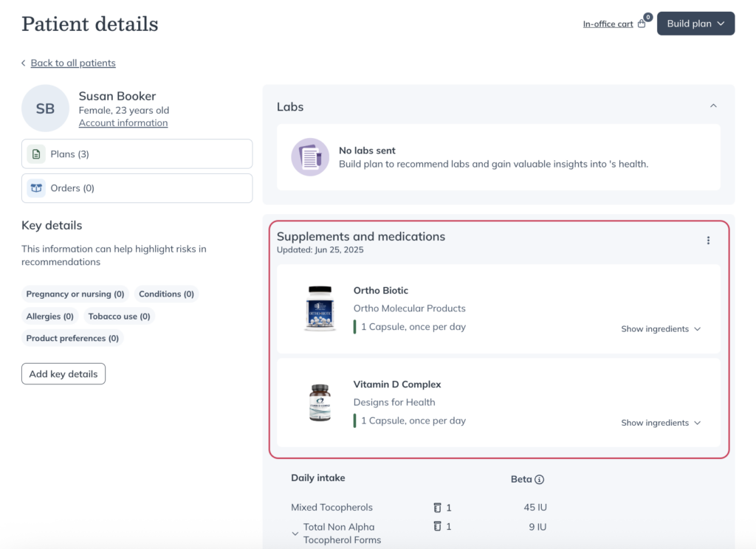Open the supplements three-dot options menu
756x549 pixels.
coord(708,241)
